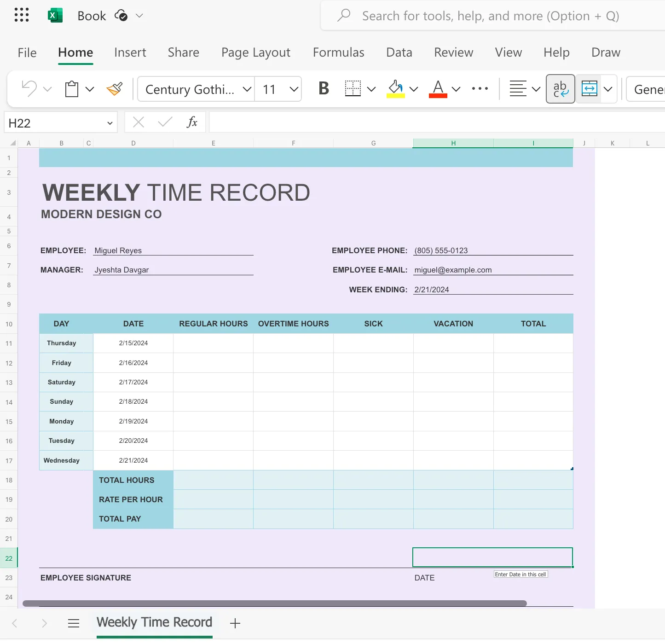Click the Cancel entry X icon

pos(138,122)
